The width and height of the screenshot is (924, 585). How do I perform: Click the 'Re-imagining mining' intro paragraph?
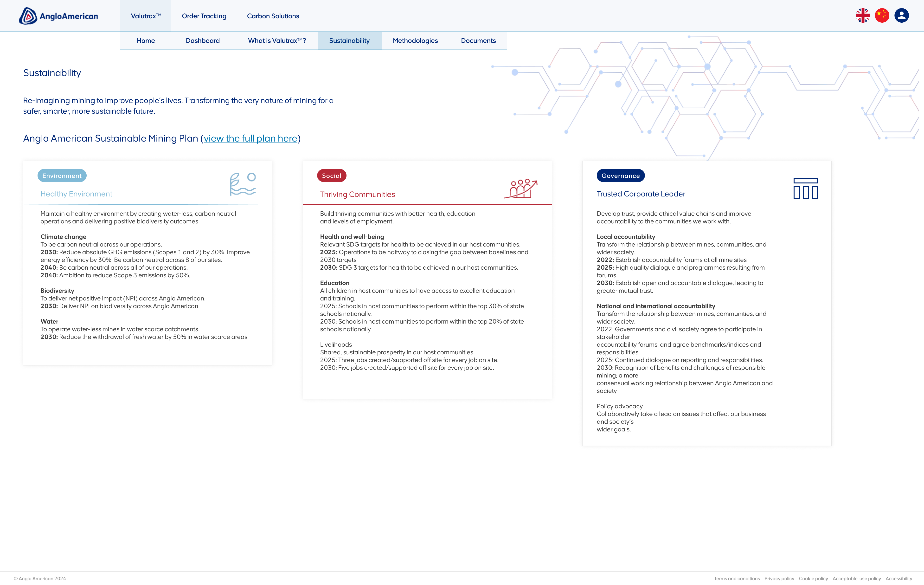tap(178, 105)
